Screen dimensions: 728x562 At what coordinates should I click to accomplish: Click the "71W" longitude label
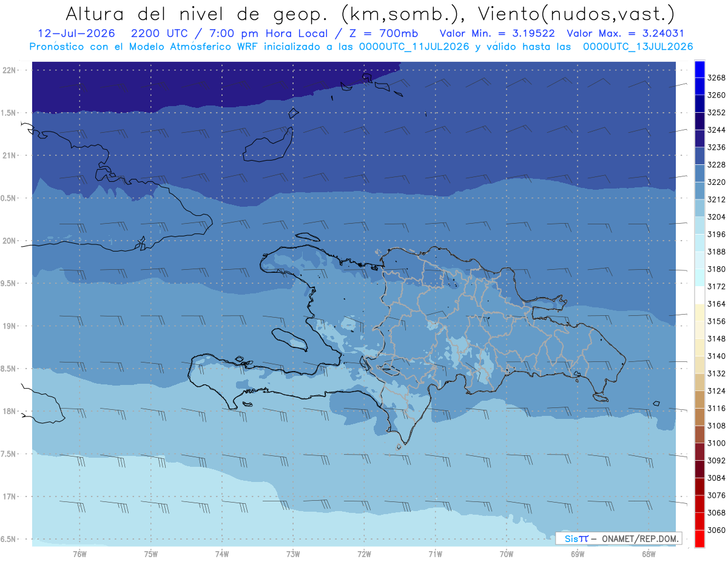point(435,553)
